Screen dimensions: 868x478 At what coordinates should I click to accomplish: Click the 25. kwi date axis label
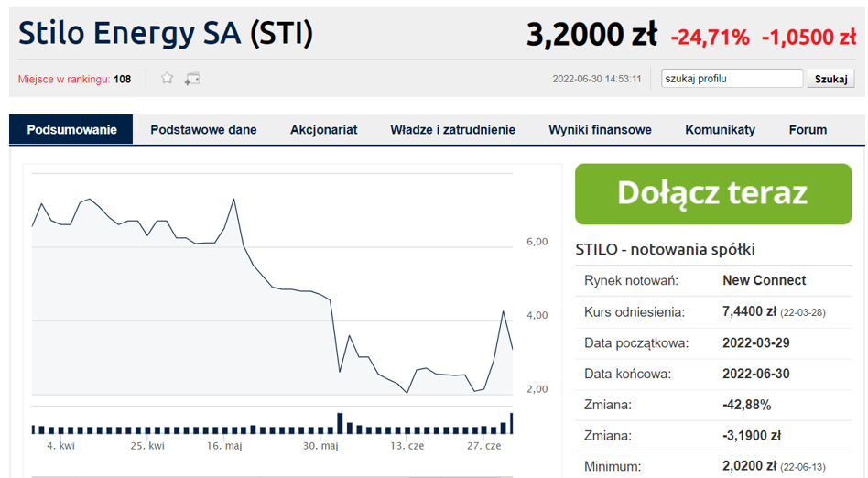147,446
